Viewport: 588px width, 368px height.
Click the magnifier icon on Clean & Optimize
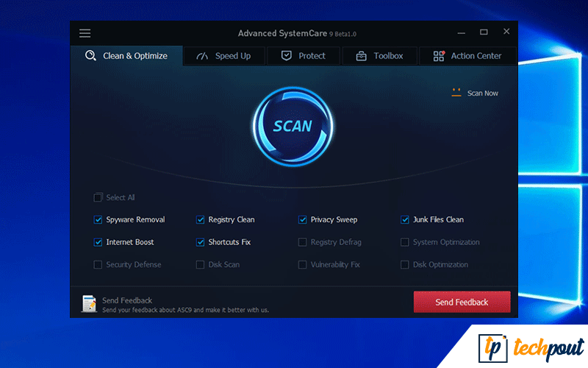tap(90, 56)
